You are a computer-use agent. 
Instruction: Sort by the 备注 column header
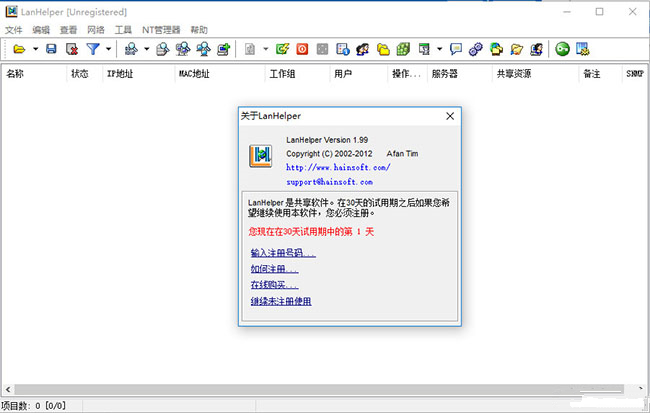click(600, 74)
